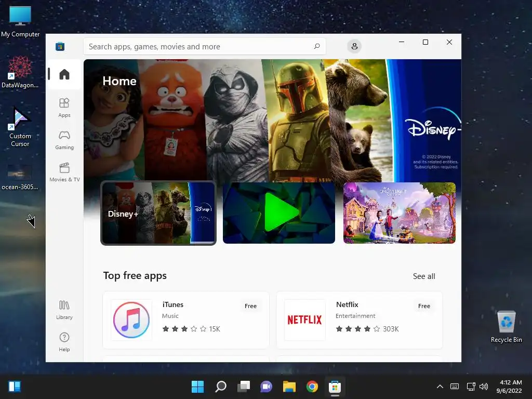Click the Free button for Netflix
The width and height of the screenshot is (532, 399).
[x=424, y=306]
